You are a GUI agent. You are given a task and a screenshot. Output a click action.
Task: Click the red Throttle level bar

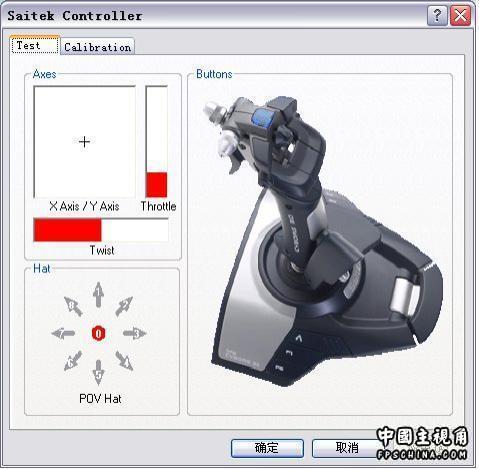tap(156, 185)
